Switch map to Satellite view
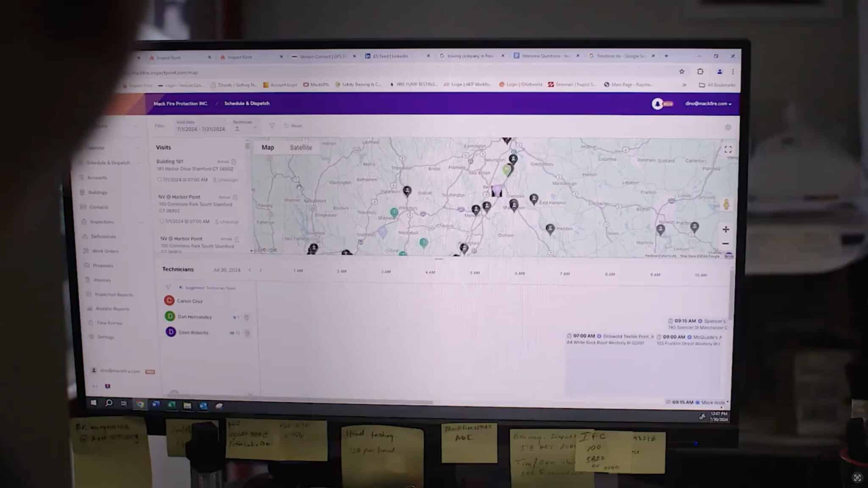The width and height of the screenshot is (868, 488). click(300, 147)
